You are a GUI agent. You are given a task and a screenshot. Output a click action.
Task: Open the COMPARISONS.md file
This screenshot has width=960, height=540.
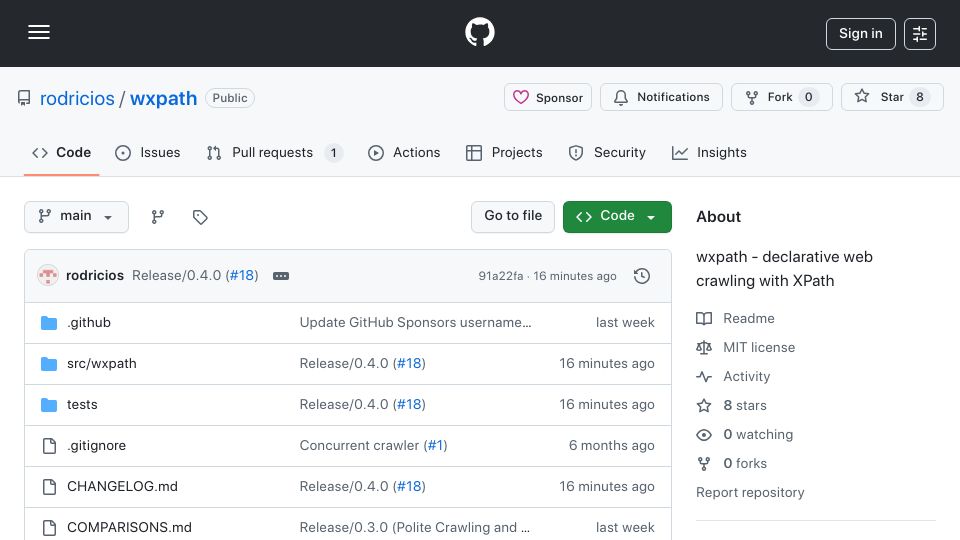coord(129,528)
